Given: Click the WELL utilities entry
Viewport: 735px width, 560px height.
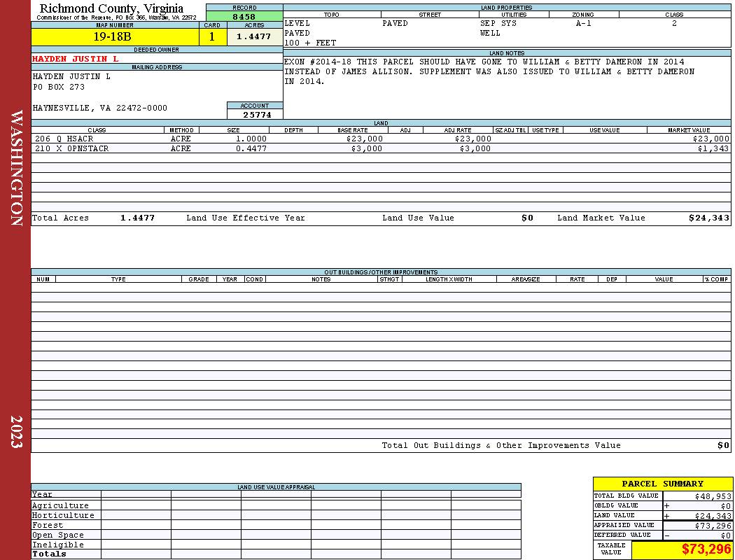Looking at the screenshot, I should [x=490, y=34].
